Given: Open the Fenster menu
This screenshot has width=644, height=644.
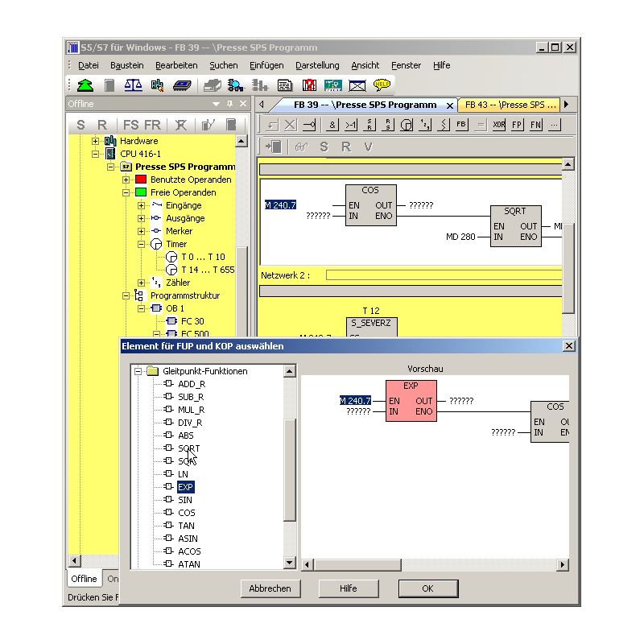Looking at the screenshot, I should [406, 65].
